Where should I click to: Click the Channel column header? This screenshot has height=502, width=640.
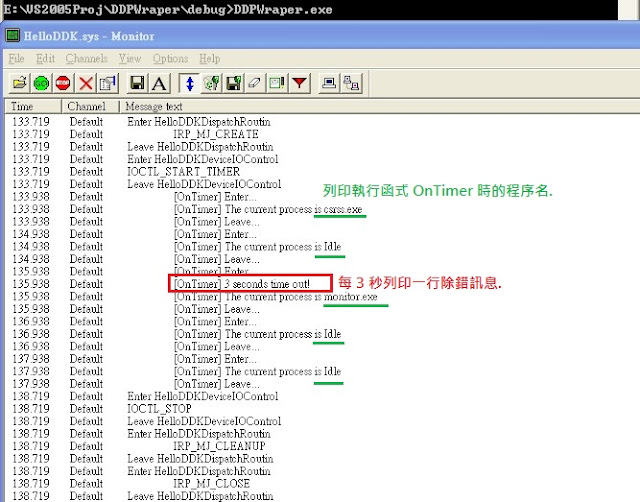90,107
